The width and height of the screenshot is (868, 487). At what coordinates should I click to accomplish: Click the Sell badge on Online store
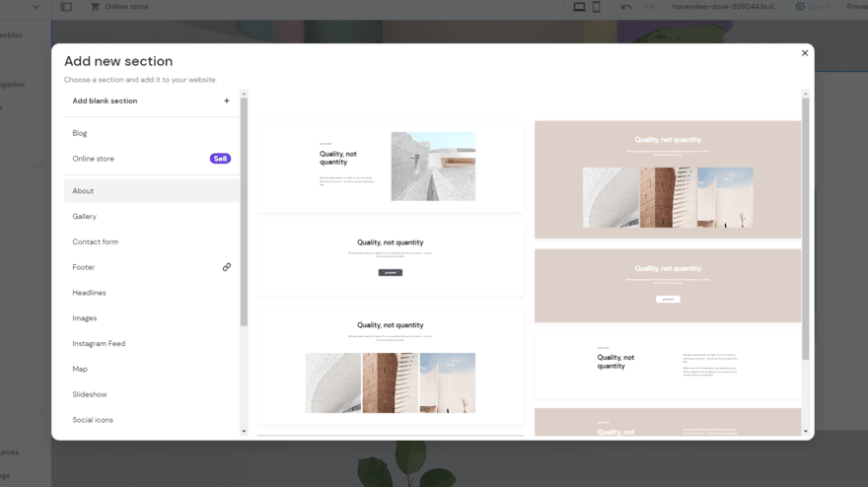tap(220, 159)
